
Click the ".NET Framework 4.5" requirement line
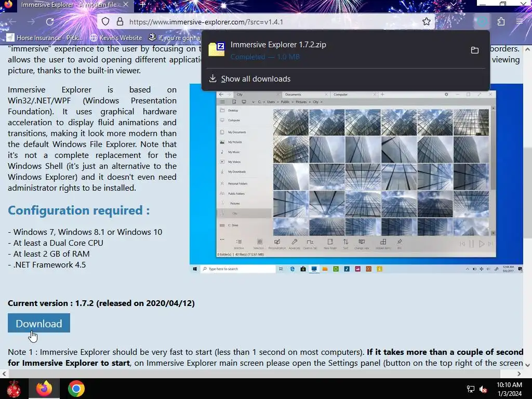pyautogui.click(x=47, y=264)
